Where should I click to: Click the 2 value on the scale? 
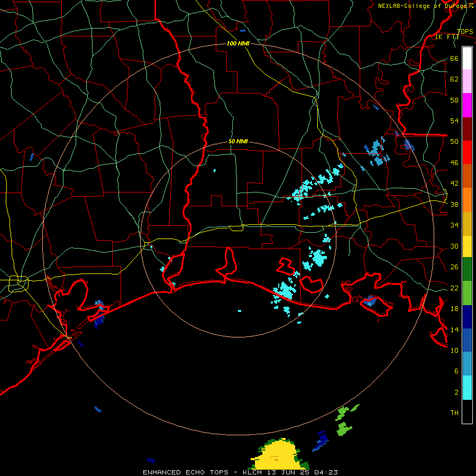coord(456,392)
